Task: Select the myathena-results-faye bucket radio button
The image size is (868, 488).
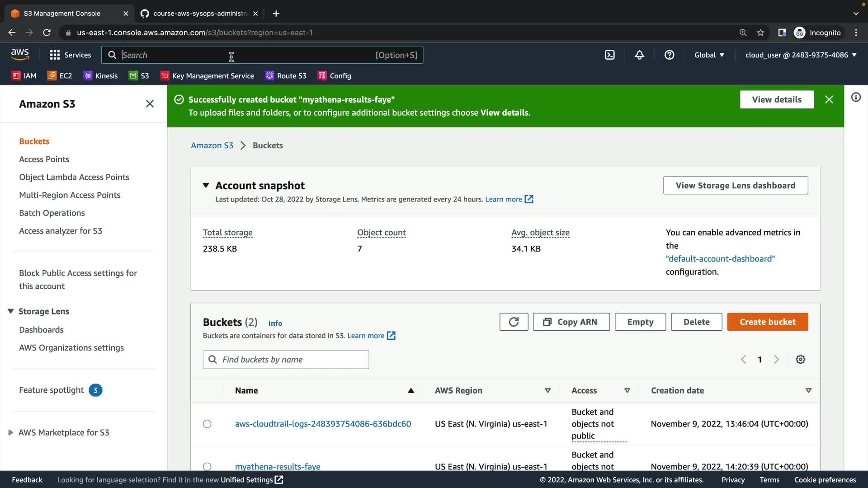Action: point(207,466)
